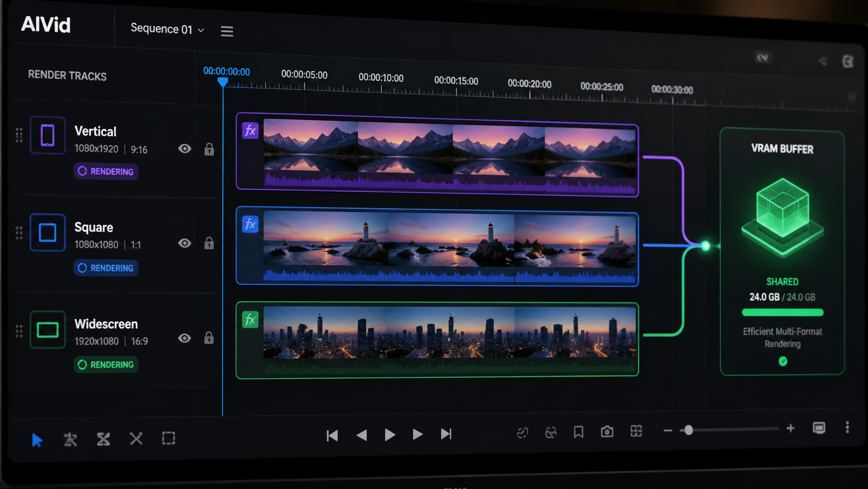The width and height of the screenshot is (868, 489).
Task: Grab the drag handle of Vertical track
Action: click(x=19, y=135)
